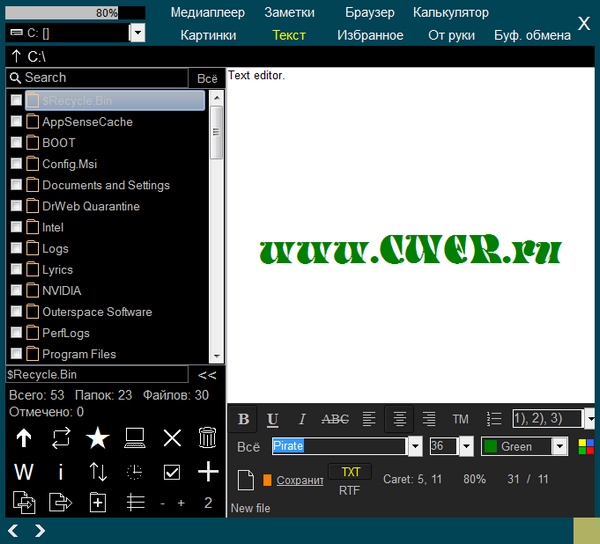The height and width of the screenshot is (544, 600).
Task: Apply underline formatting
Action: pyautogui.click(x=273, y=419)
